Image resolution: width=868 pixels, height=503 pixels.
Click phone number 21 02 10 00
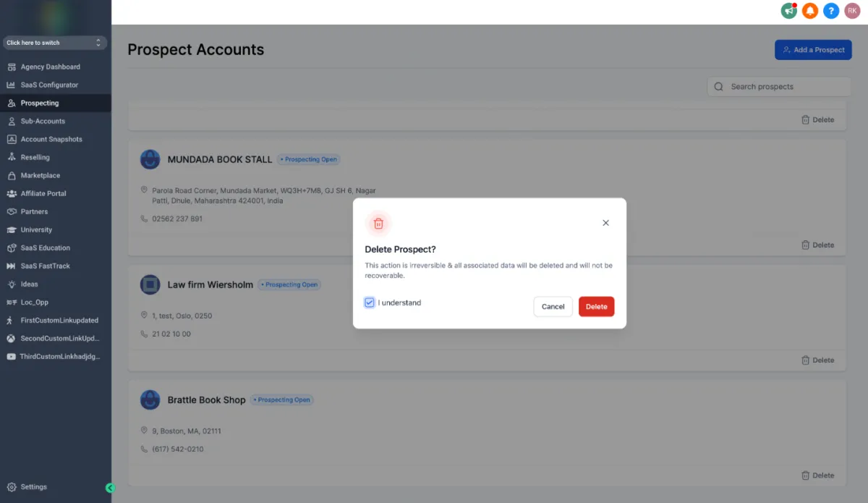coord(171,334)
